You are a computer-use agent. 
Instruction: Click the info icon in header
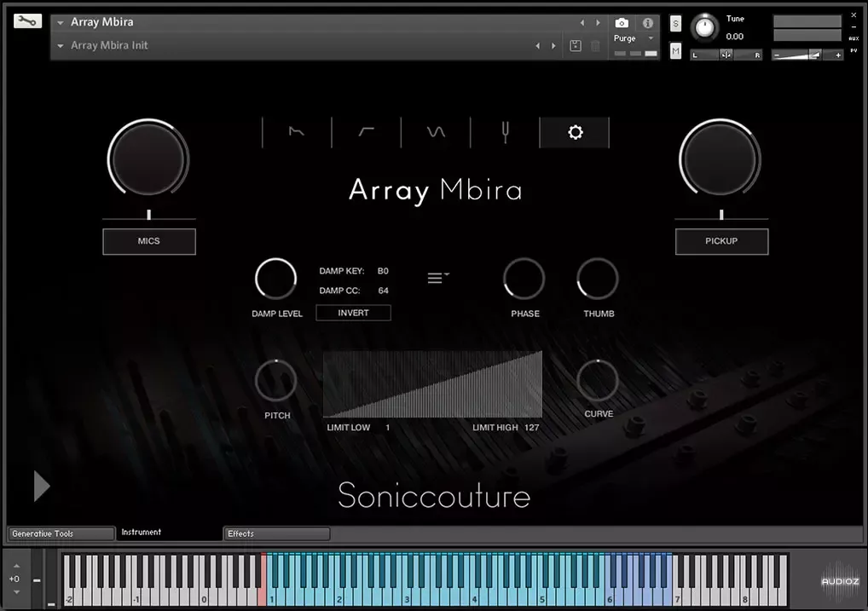pyautogui.click(x=648, y=23)
